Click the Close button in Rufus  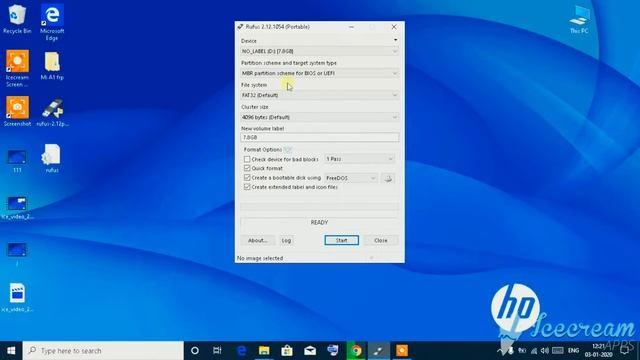click(x=380, y=240)
